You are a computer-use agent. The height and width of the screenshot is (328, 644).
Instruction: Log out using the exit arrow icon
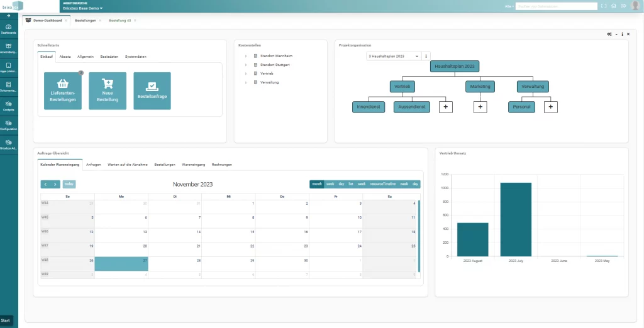(623, 6)
